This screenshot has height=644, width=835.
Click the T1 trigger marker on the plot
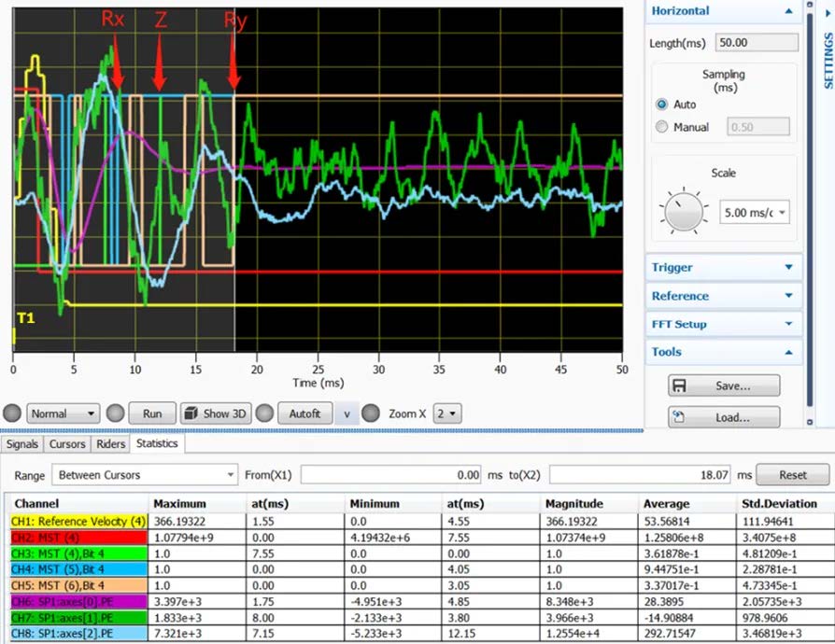(24, 318)
